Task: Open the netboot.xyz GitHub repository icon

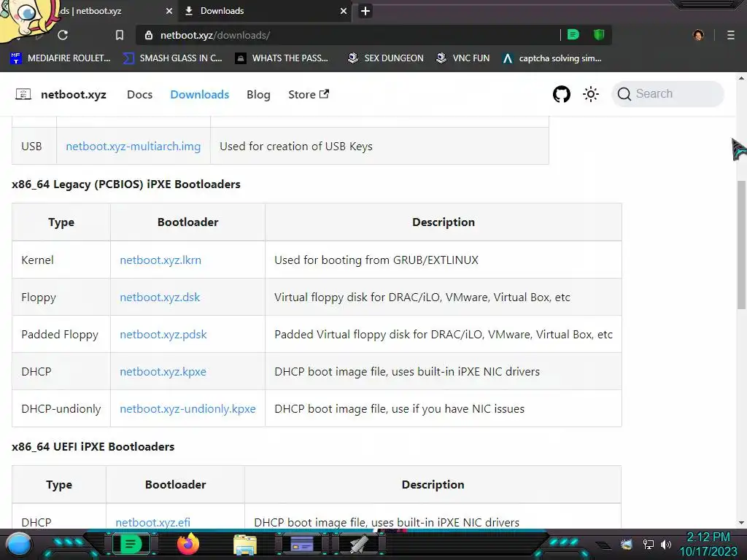Action: click(562, 94)
